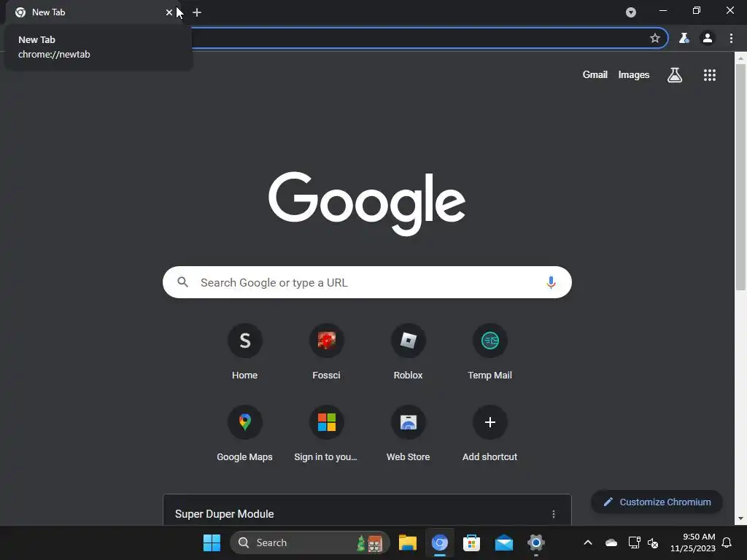Click the magnifier icon in the search box
This screenshot has height=560, width=747.
[x=182, y=282]
